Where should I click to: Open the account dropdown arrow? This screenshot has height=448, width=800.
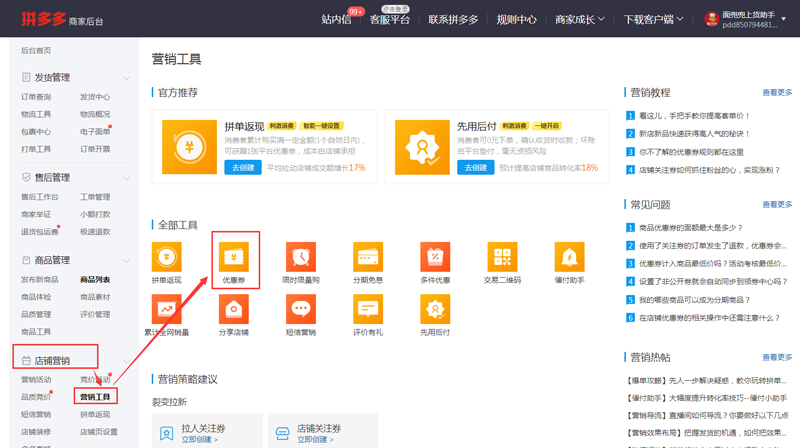(784, 19)
